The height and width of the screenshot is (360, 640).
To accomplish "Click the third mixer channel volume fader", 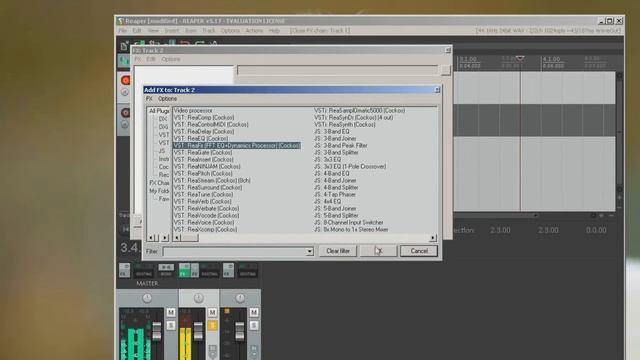I will (240, 331).
